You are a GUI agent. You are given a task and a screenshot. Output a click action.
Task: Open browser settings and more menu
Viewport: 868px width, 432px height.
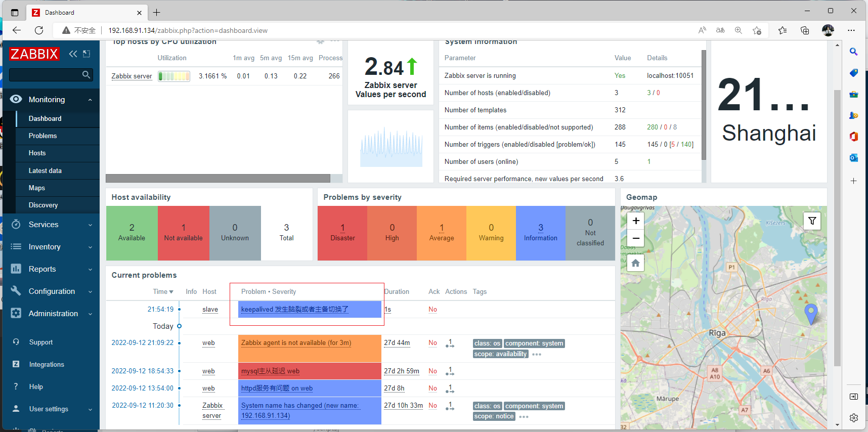[851, 30]
